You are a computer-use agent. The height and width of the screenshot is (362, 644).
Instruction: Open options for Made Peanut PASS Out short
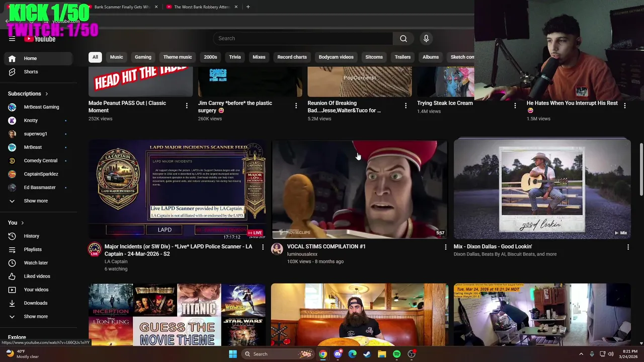187,106
